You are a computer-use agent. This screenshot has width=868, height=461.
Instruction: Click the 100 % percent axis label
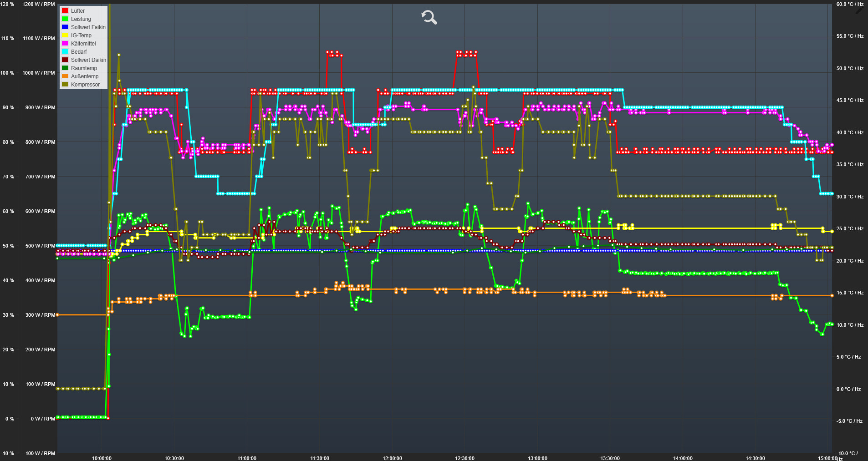(7, 73)
